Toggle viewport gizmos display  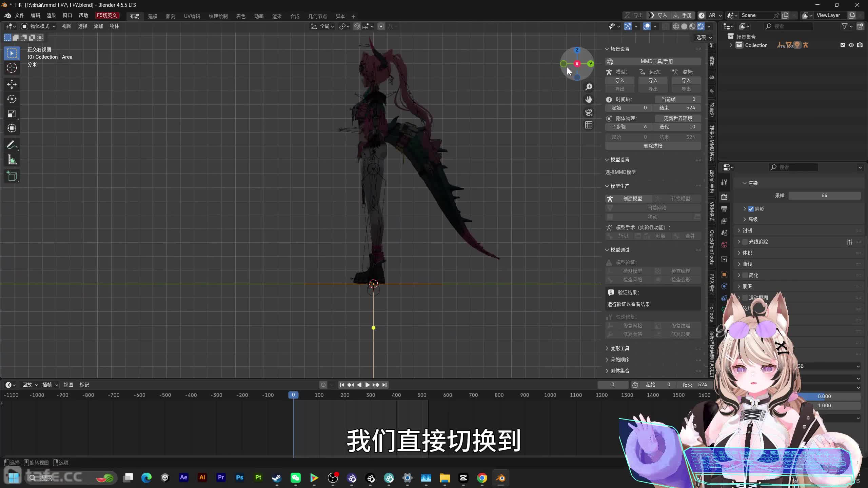click(x=628, y=26)
